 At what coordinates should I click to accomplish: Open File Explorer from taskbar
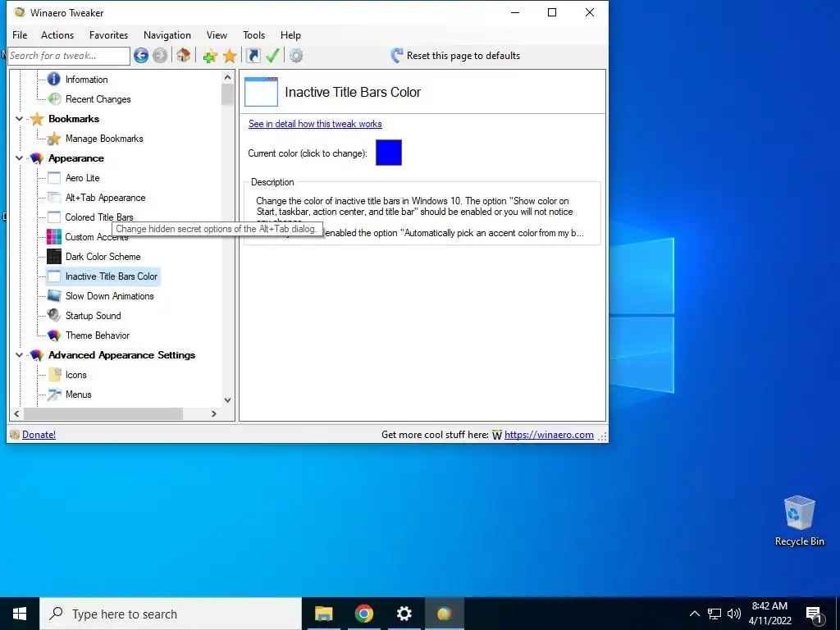point(323,614)
